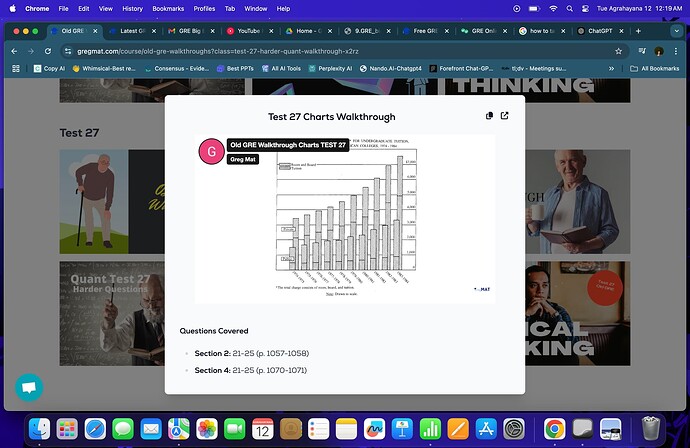690x448 pixels.
Task: Open the All AI Tools bookmark folder
Action: [x=288, y=68]
